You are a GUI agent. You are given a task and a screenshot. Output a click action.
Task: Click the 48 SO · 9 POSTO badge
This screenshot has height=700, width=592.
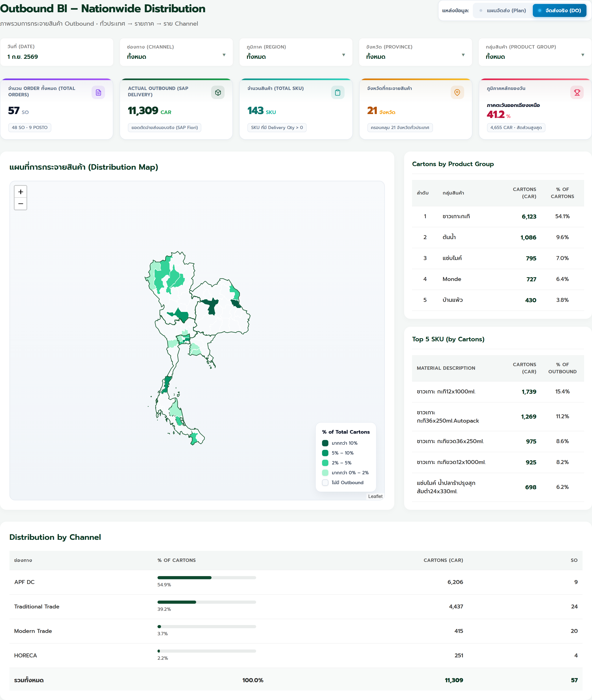point(30,127)
